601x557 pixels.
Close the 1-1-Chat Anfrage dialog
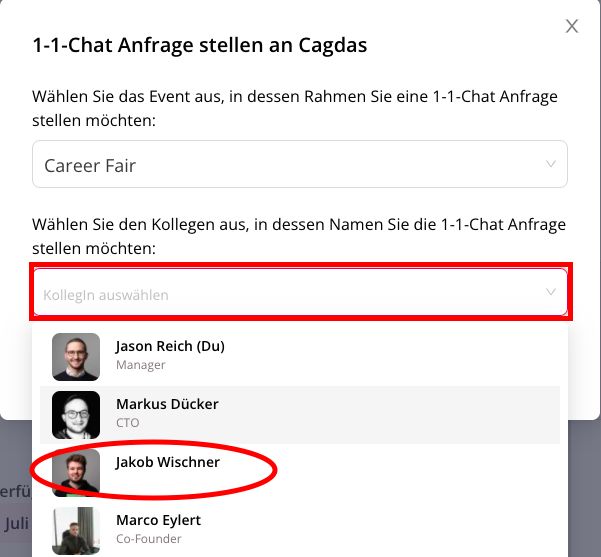[571, 26]
